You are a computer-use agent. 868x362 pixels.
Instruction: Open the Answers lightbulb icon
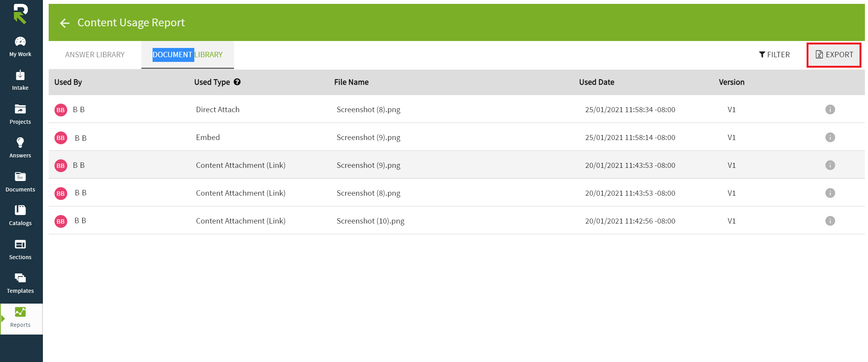[x=20, y=143]
